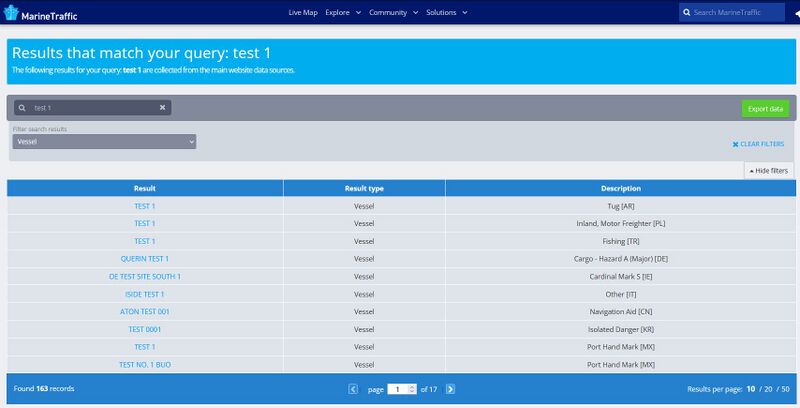The image size is (800, 408).
Task: Open QUERIN TEST 1 vessel link
Action: (x=144, y=259)
